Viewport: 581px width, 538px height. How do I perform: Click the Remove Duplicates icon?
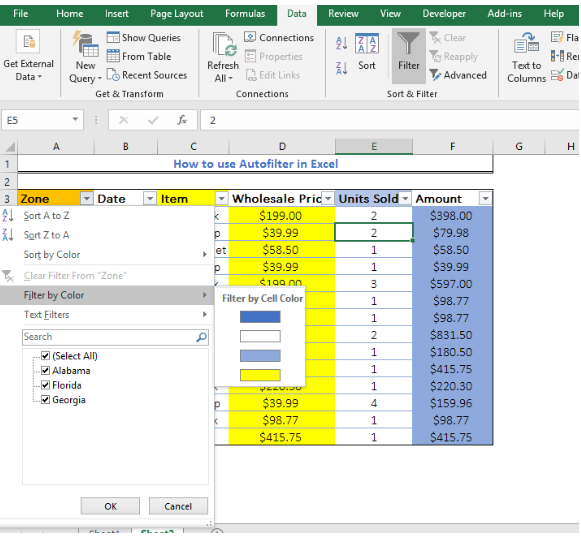557,56
